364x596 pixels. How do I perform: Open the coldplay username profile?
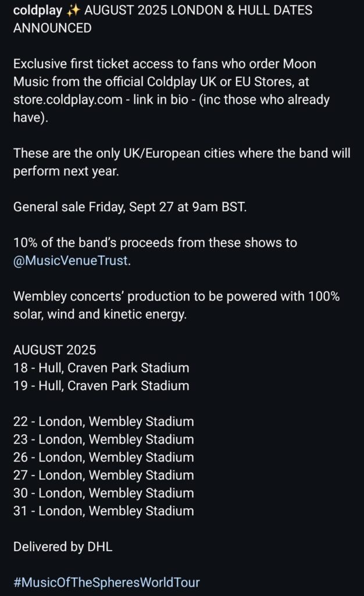37,10
